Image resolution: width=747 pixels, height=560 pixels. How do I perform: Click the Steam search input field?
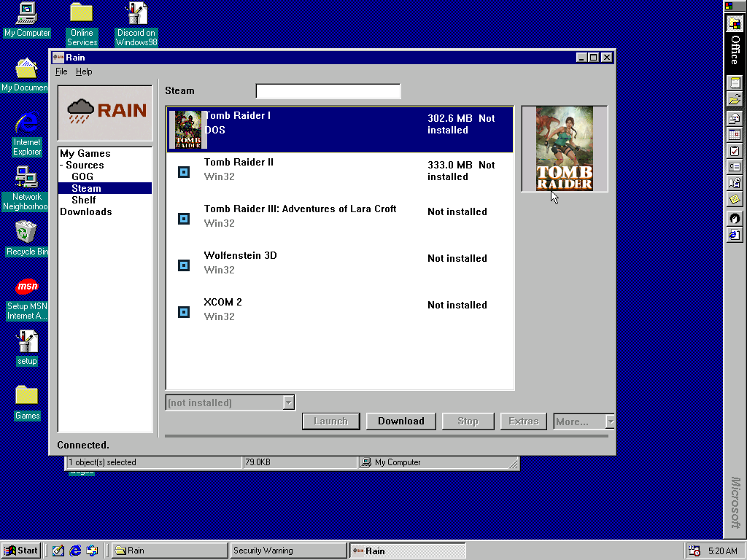click(x=328, y=91)
